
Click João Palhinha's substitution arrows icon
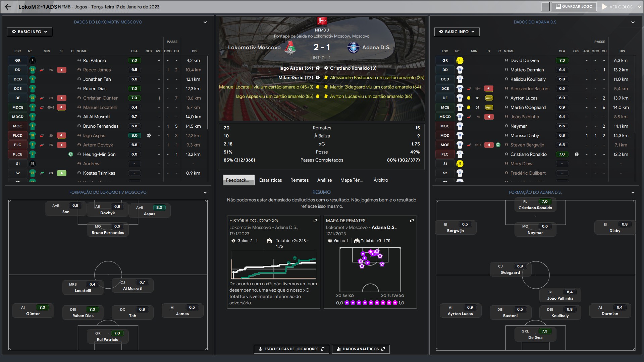pyautogui.click(x=469, y=117)
